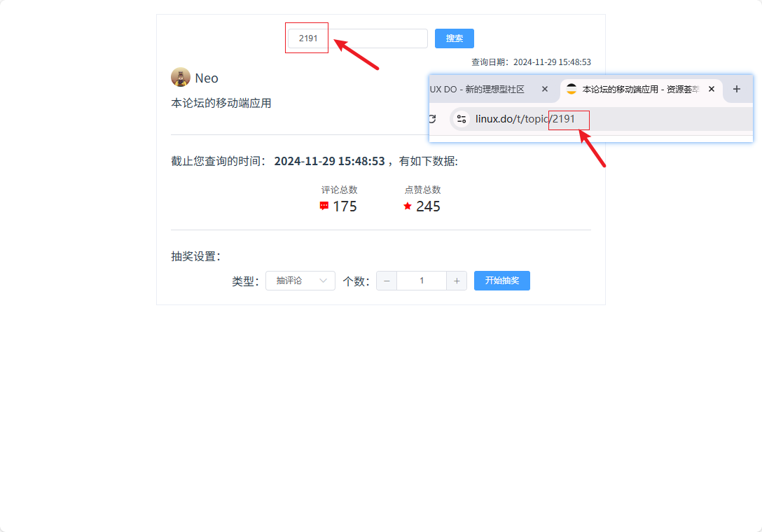
Task: Click the 开始抽奖 start lottery button
Action: pos(502,281)
